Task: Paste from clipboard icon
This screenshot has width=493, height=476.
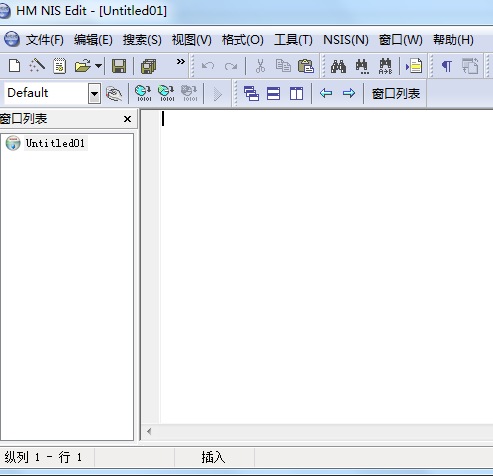Action: click(x=306, y=66)
